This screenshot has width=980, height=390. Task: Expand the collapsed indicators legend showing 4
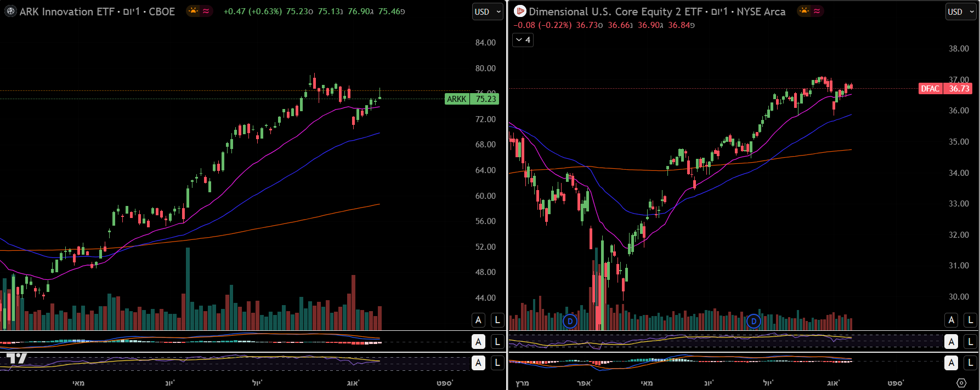[523, 40]
